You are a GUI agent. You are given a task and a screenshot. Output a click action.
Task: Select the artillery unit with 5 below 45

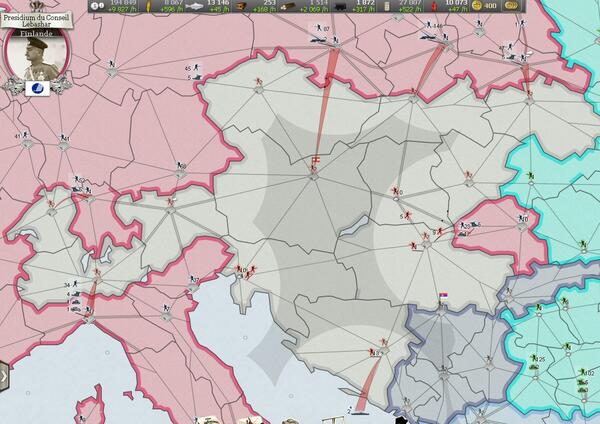tap(194, 77)
